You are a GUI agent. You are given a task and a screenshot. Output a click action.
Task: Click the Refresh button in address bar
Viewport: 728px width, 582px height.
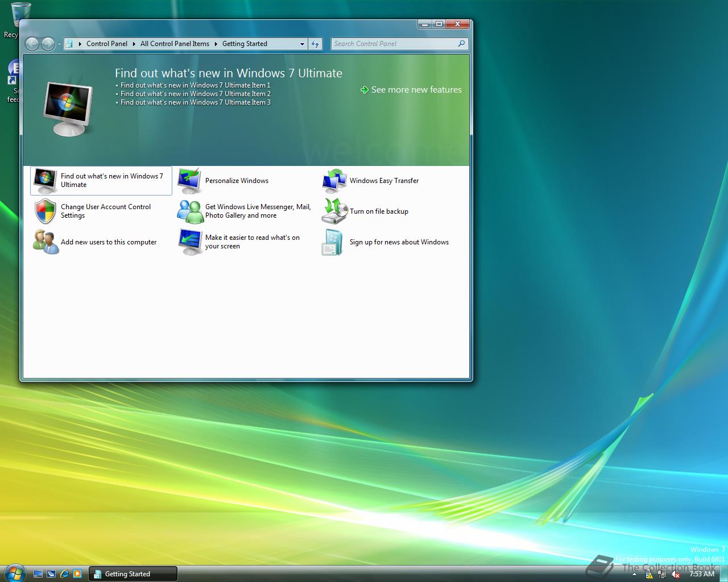(x=315, y=44)
